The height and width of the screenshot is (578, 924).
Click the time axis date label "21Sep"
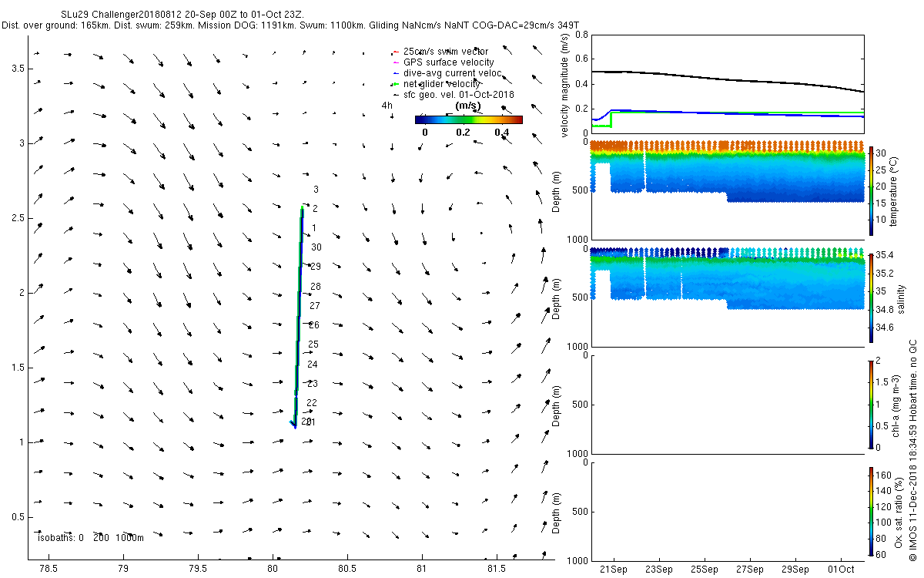(x=614, y=570)
